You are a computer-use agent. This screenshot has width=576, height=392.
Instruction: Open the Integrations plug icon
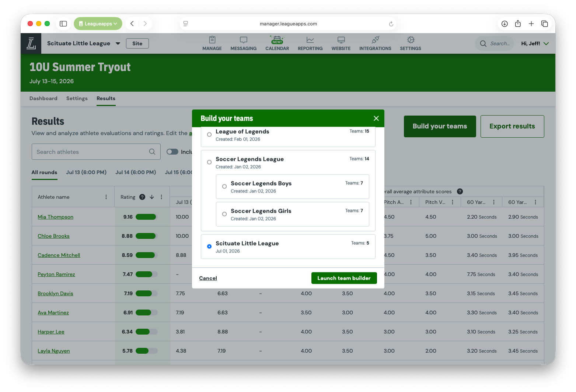click(376, 40)
